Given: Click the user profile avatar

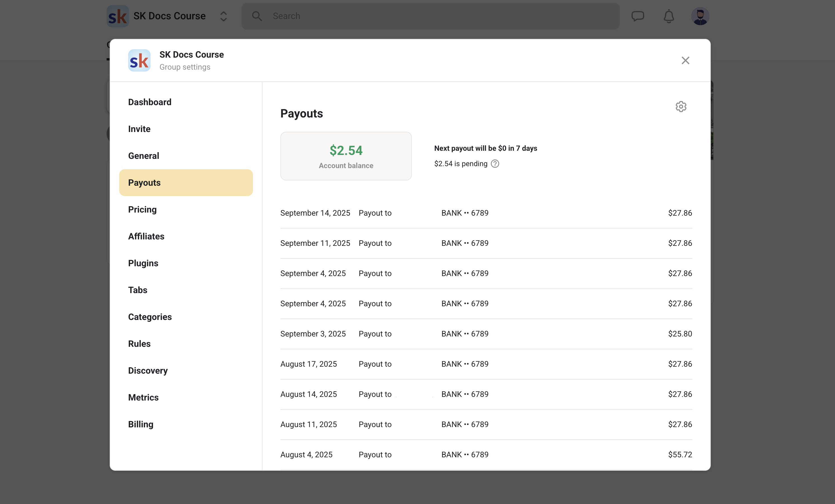Looking at the screenshot, I should (700, 16).
